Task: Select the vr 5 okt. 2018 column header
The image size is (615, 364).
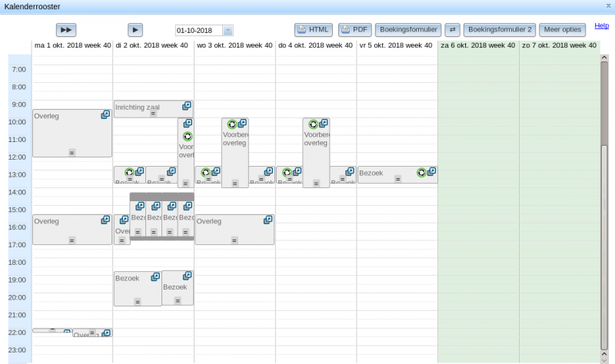Action: pos(396,45)
